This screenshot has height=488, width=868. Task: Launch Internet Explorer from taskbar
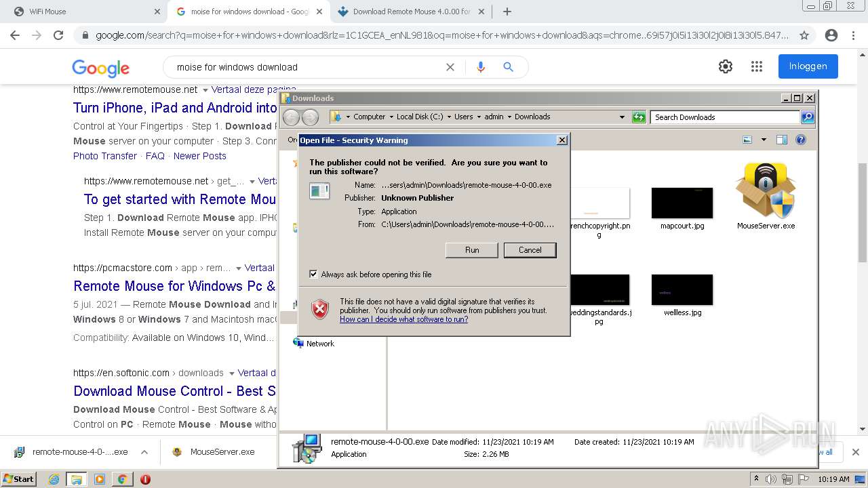pyautogui.click(x=54, y=479)
